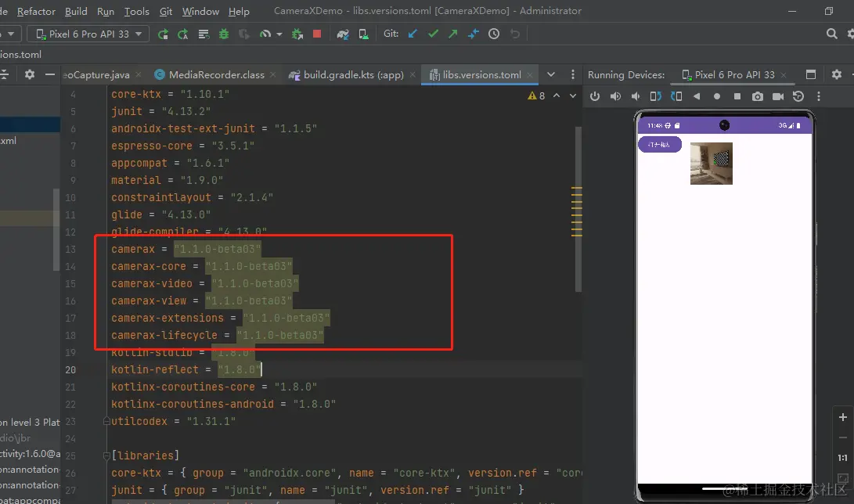Screen dimensions: 854x504
Task: Hide the project panel minus icon
Action: (x=50, y=74)
